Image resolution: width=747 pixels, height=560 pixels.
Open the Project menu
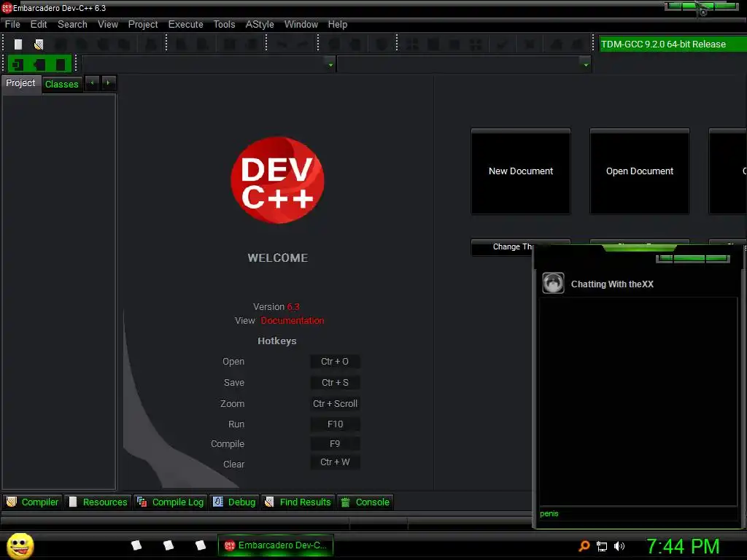[x=143, y=24]
